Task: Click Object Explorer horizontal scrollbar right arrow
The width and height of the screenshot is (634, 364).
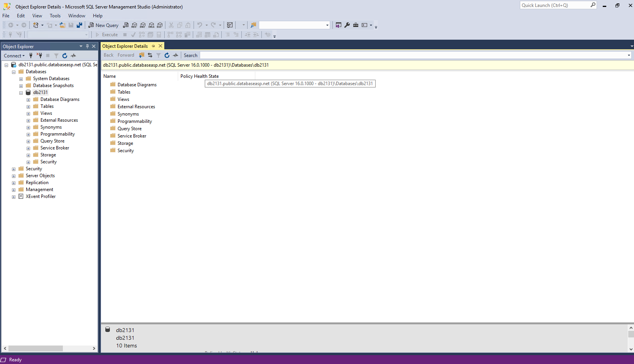Action: tap(94, 348)
